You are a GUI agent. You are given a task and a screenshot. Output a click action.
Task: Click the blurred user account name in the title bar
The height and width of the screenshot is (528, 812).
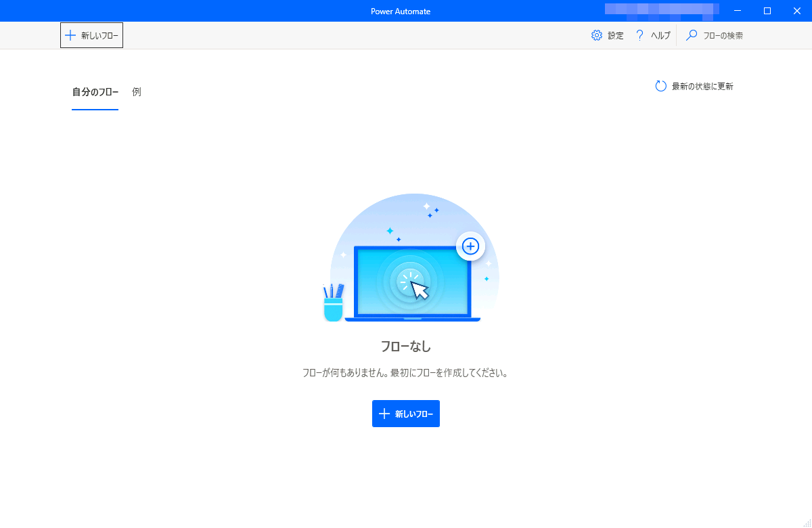[x=661, y=11]
